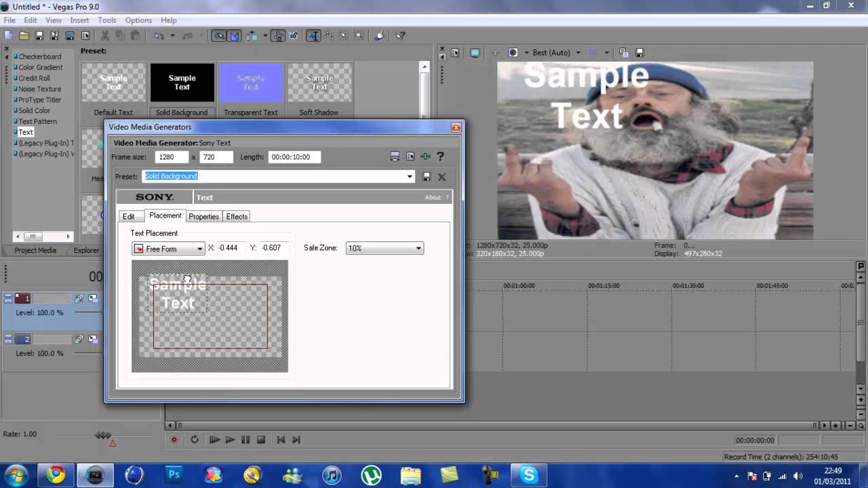This screenshot has height=488, width=868.
Task: Select the Normal Edit tool
Action: [x=313, y=35]
